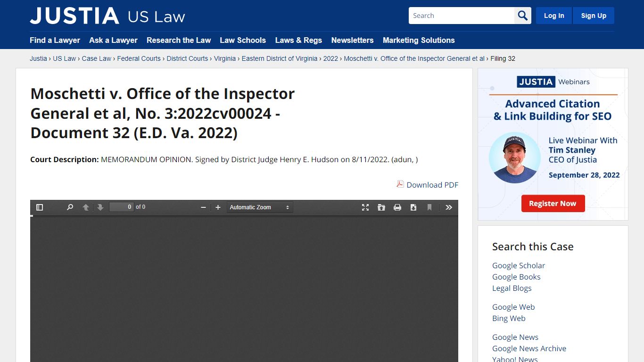The image size is (644, 362).
Task: Switch PDF viewer to presentation mode
Action: 365,207
